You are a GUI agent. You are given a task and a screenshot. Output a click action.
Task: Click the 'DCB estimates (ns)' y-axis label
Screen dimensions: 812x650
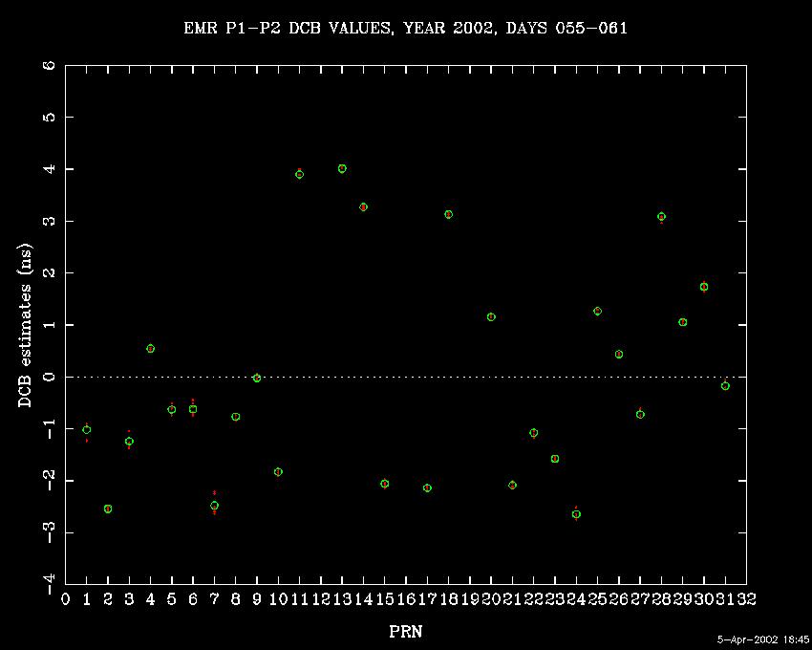click(24, 326)
